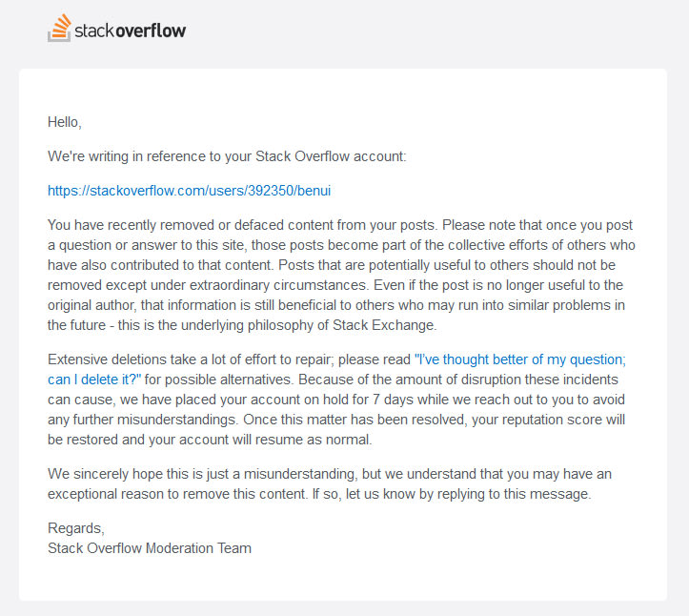This screenshot has width=689, height=616.
Task: Click the "Hello," greeting line
Action: (65, 122)
